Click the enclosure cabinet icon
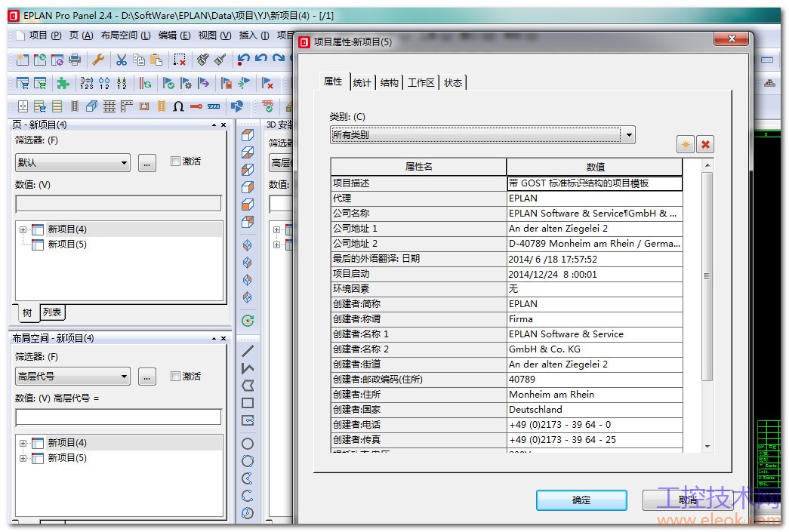Image resolution: width=789 pixels, height=532 pixels. [23, 106]
